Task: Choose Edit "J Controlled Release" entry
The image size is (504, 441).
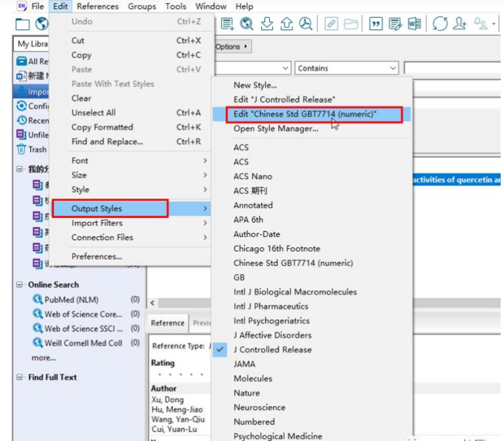Action: [311, 100]
